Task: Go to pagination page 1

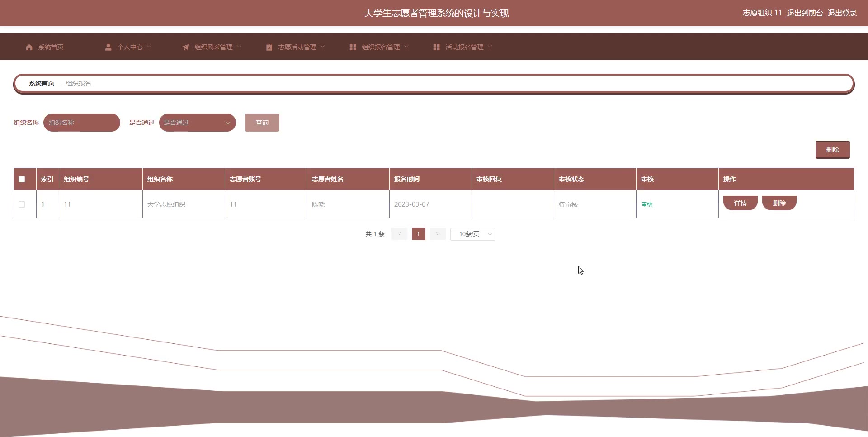Action: pos(419,234)
